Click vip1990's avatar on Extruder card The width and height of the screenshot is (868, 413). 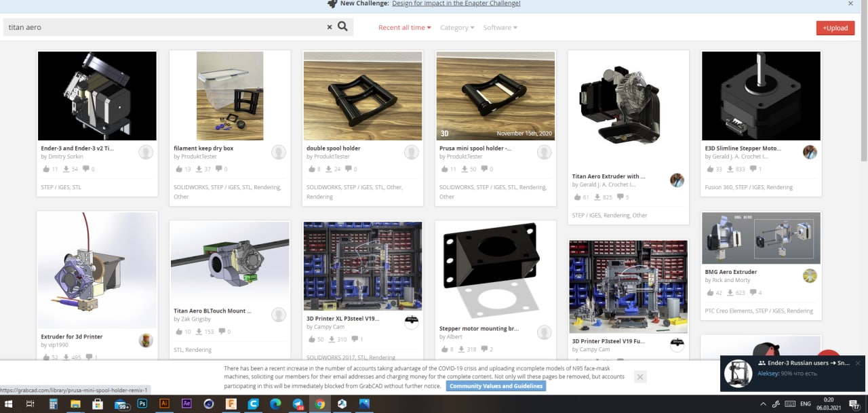(146, 340)
